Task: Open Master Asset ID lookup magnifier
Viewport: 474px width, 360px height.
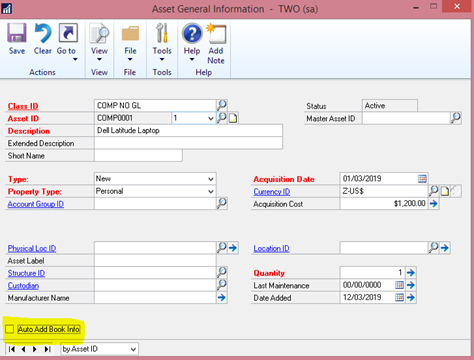Action: point(456,118)
